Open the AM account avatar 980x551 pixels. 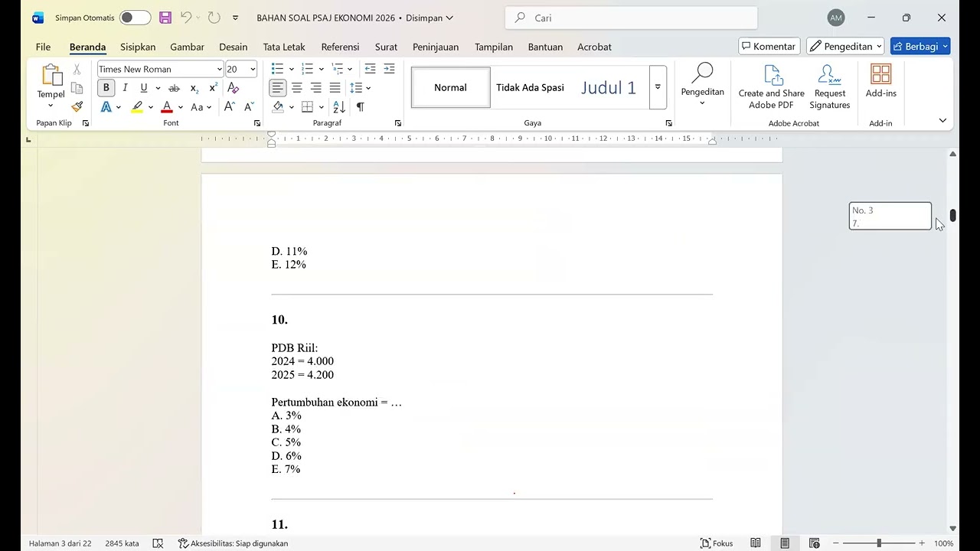click(836, 18)
